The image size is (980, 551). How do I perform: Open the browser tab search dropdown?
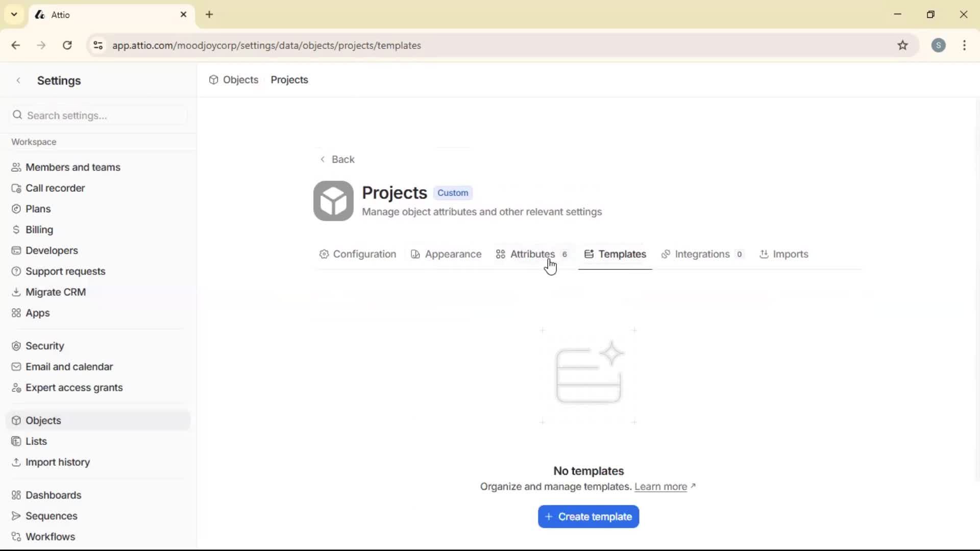[x=14, y=14]
